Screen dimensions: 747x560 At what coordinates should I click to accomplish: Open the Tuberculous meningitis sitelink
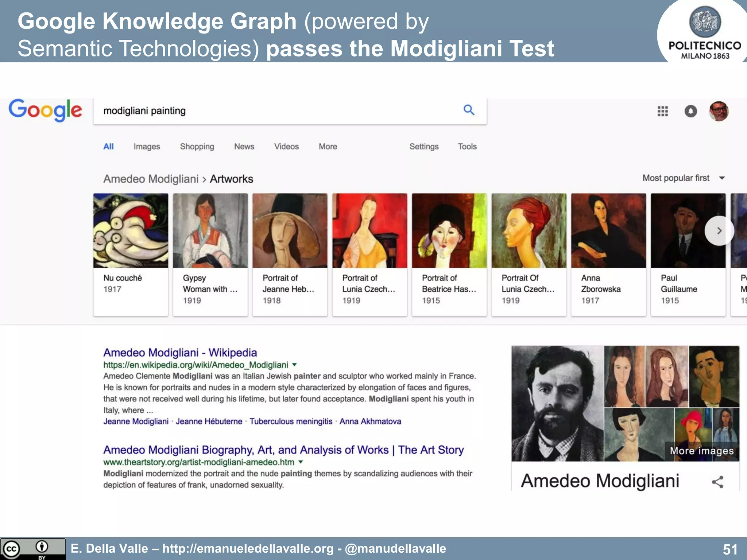[x=291, y=421]
